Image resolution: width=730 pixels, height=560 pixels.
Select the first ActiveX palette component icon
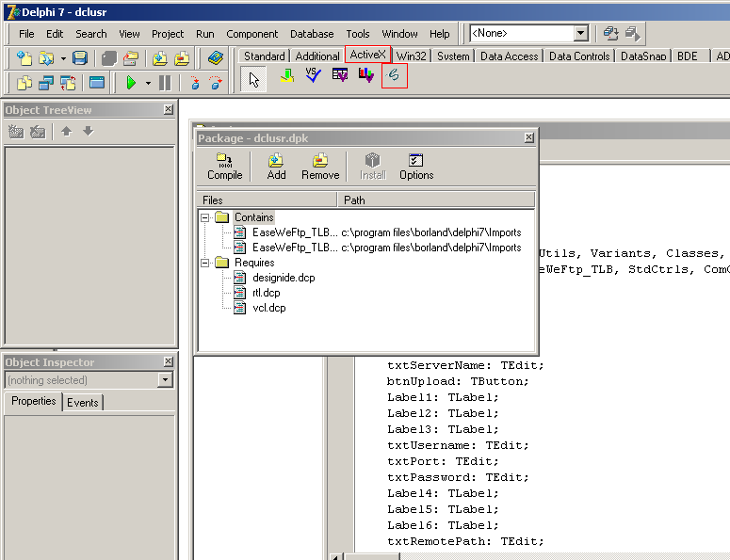pos(287,75)
